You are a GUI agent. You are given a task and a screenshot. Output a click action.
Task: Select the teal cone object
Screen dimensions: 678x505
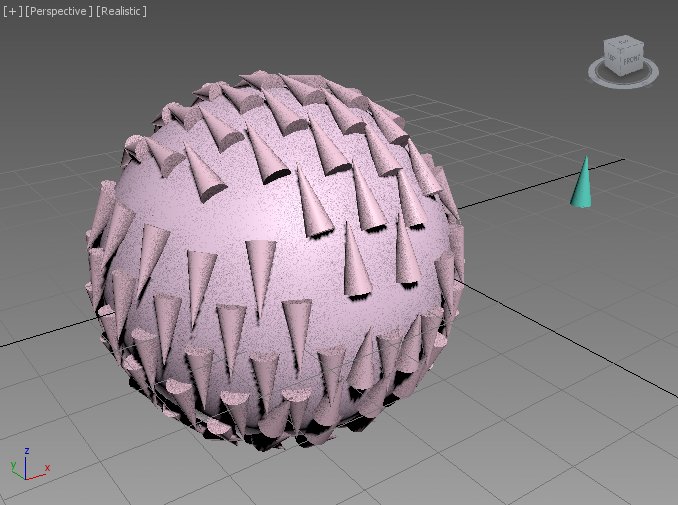[x=581, y=190]
